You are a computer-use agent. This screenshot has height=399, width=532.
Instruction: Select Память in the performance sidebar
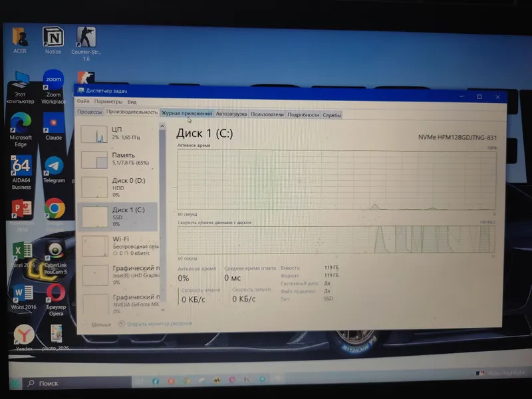118,159
